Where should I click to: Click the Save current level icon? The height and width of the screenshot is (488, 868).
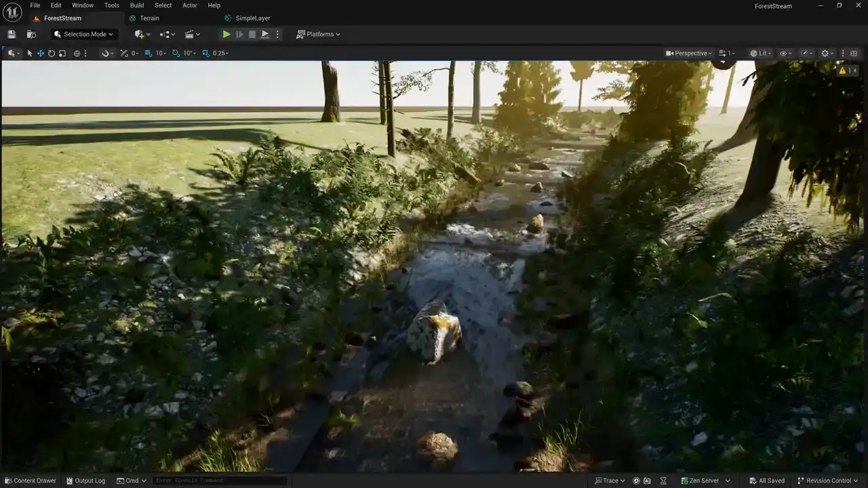tap(12, 35)
